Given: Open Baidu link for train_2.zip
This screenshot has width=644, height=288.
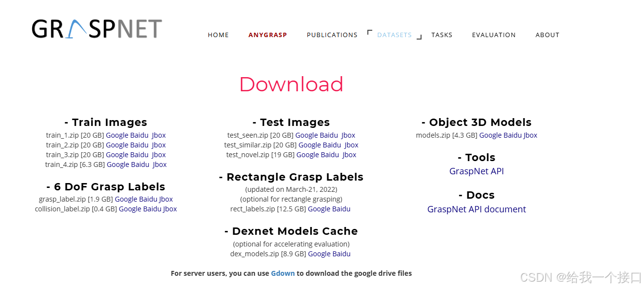Looking at the screenshot, I should tap(140, 145).
